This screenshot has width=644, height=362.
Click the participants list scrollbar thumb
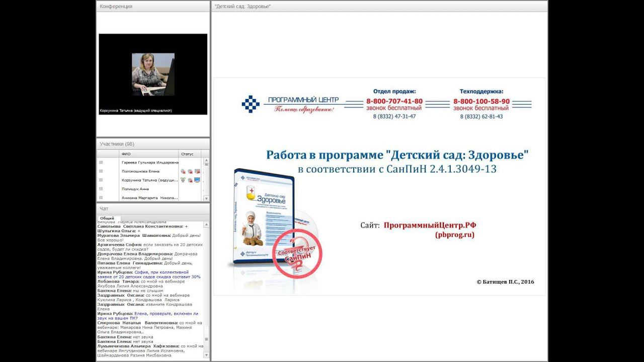coord(206,164)
